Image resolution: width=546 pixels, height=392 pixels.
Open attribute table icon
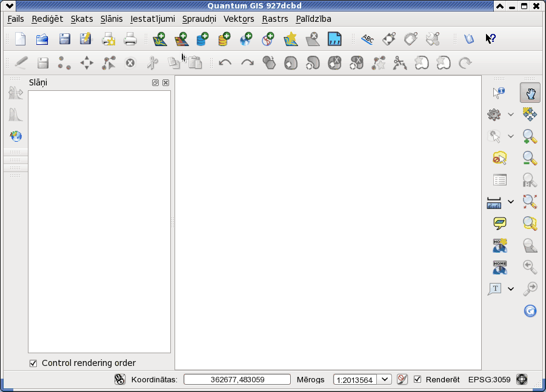500,180
